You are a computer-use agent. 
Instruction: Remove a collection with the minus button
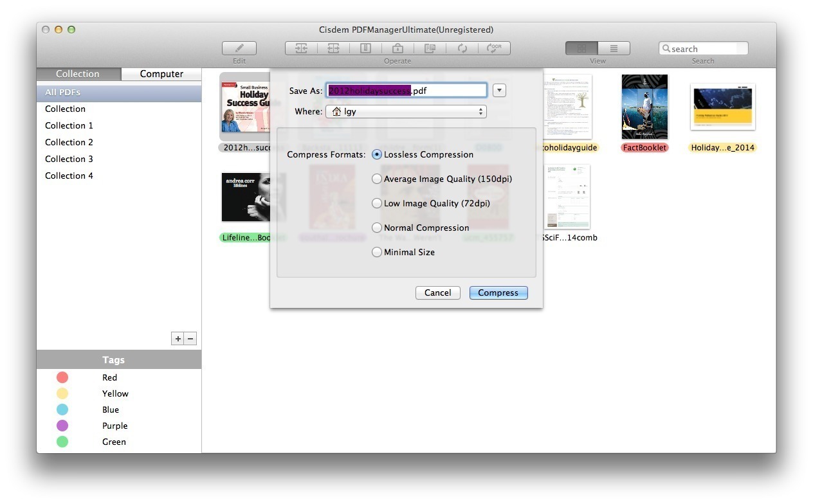point(190,338)
